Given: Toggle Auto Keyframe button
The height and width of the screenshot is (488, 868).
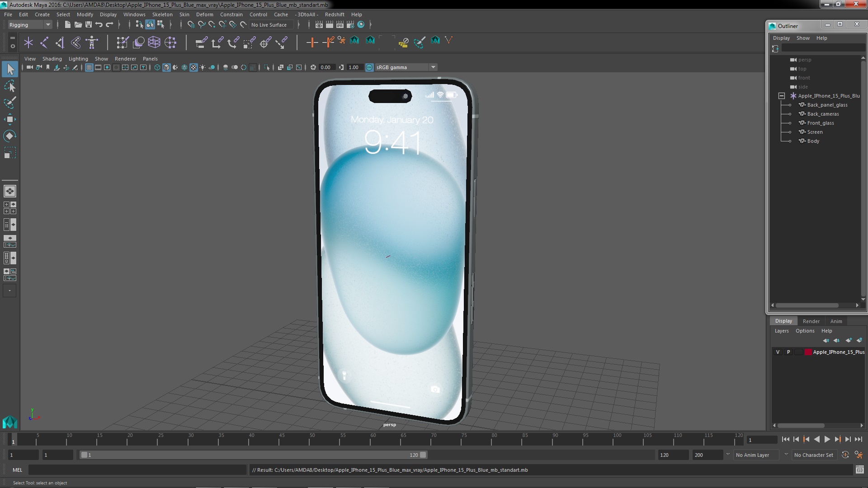Looking at the screenshot, I should pos(845,455).
